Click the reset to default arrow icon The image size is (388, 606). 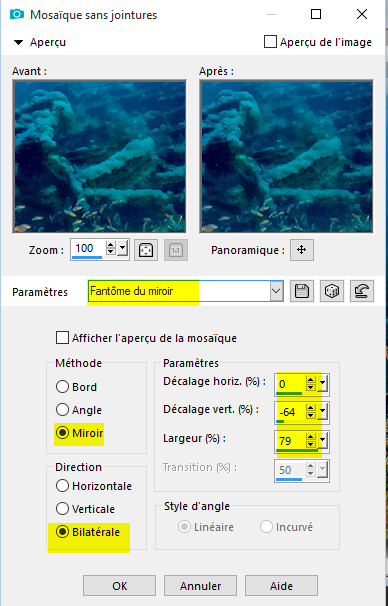click(362, 291)
